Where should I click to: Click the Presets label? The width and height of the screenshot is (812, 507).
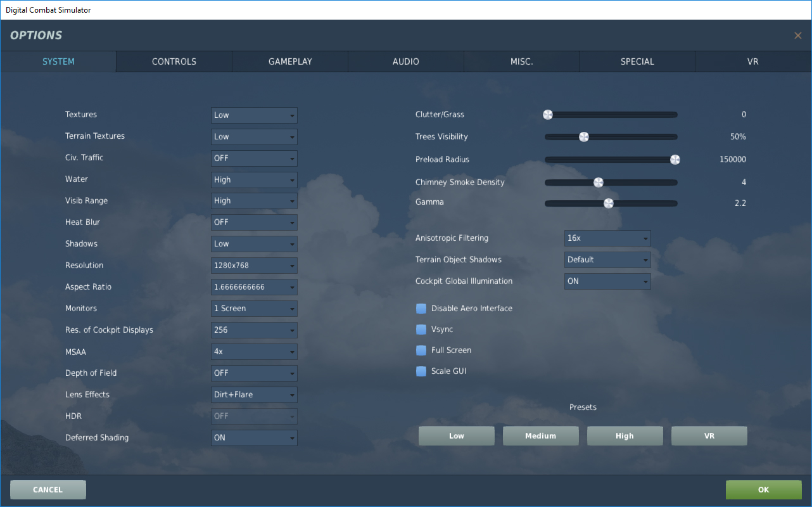click(583, 408)
